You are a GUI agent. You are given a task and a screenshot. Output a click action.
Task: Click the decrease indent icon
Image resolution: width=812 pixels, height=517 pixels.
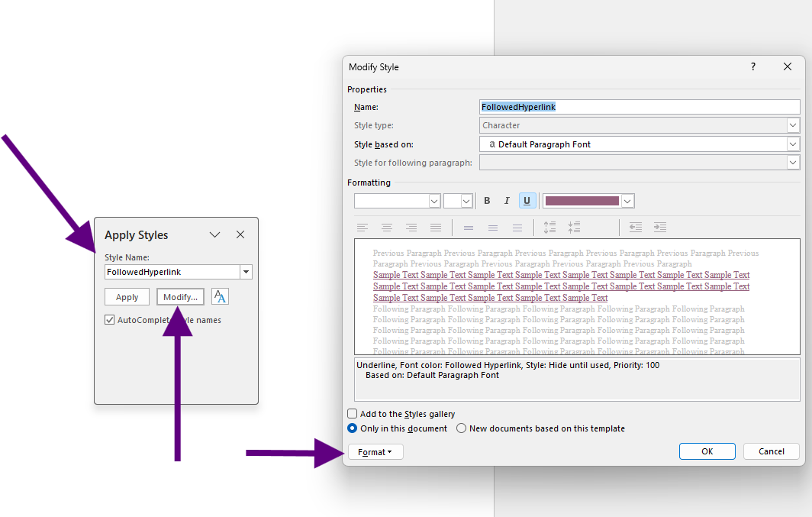coord(636,228)
